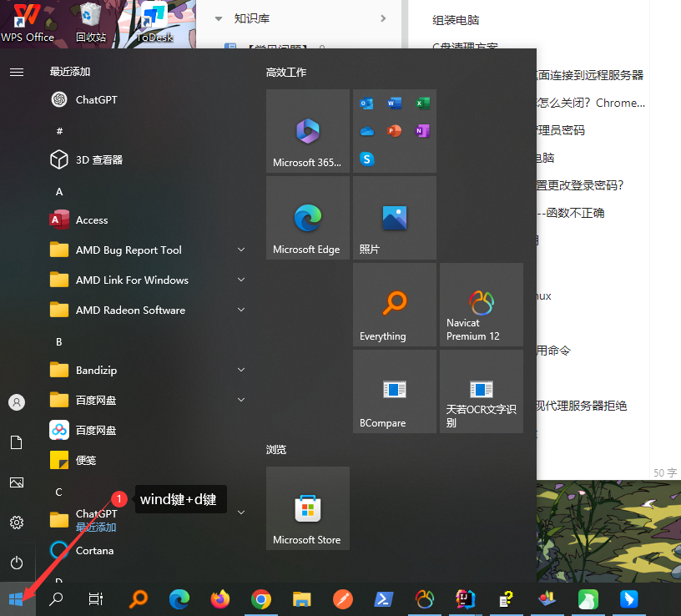Select 组装电脑 in the background document list

(456, 20)
